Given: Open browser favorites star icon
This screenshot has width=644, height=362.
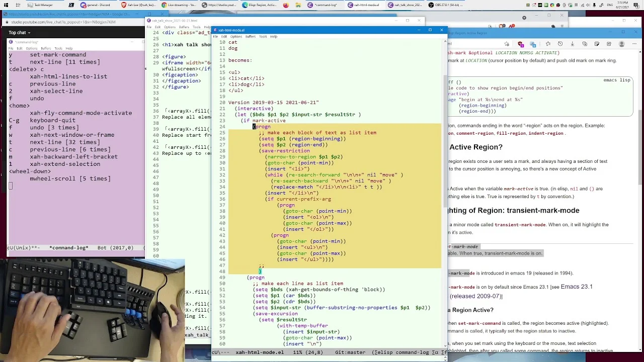Looking at the screenshot, I should click(548, 44).
